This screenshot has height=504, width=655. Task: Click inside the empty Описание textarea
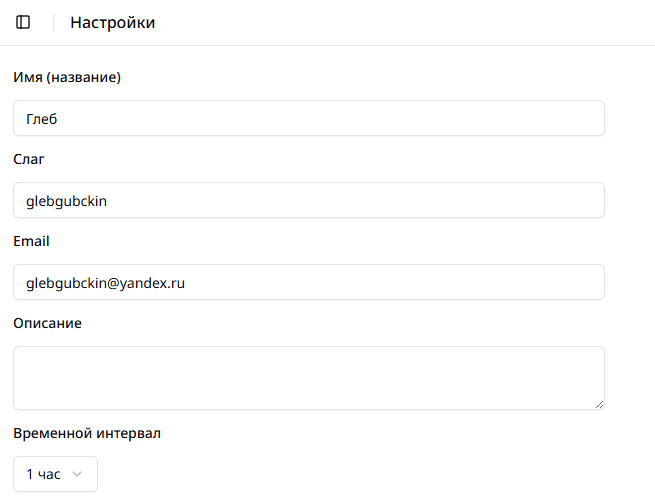click(308, 377)
